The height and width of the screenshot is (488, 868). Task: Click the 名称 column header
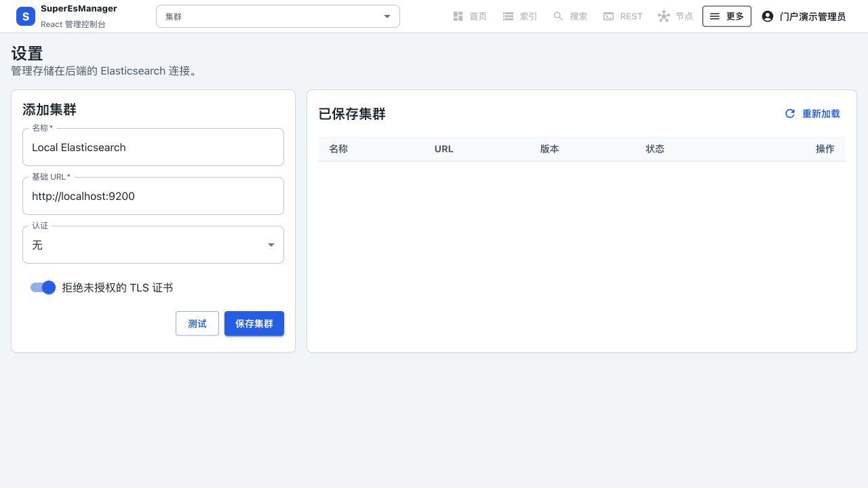point(338,149)
